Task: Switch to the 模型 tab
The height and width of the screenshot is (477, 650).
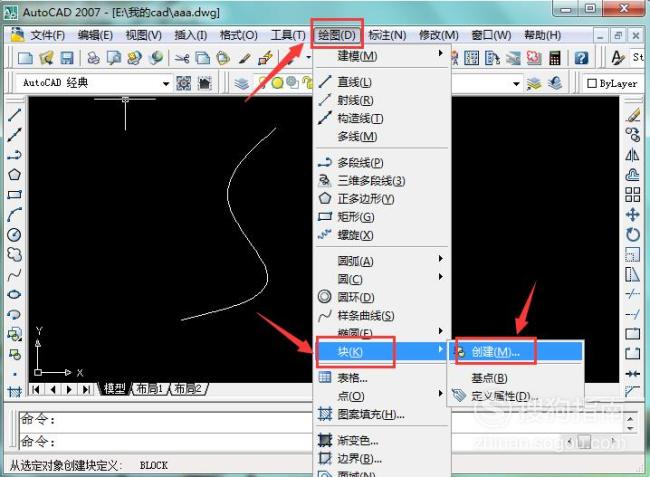Action: pyautogui.click(x=114, y=389)
